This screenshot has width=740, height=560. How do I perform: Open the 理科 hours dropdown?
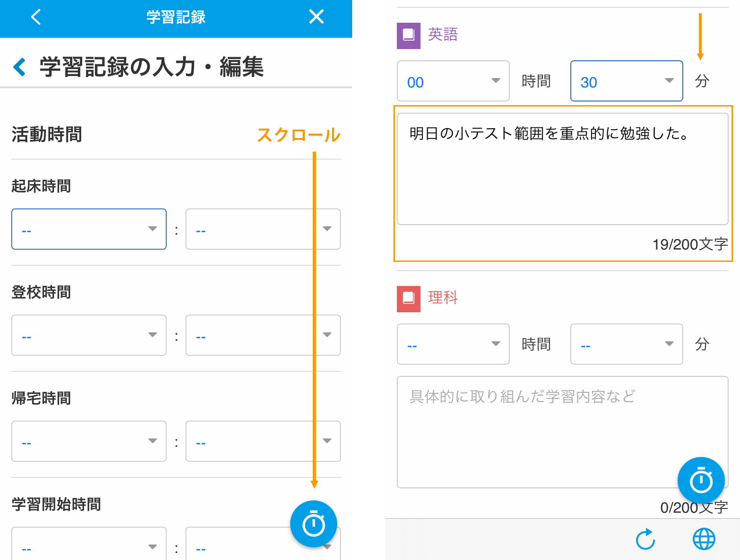click(x=453, y=344)
